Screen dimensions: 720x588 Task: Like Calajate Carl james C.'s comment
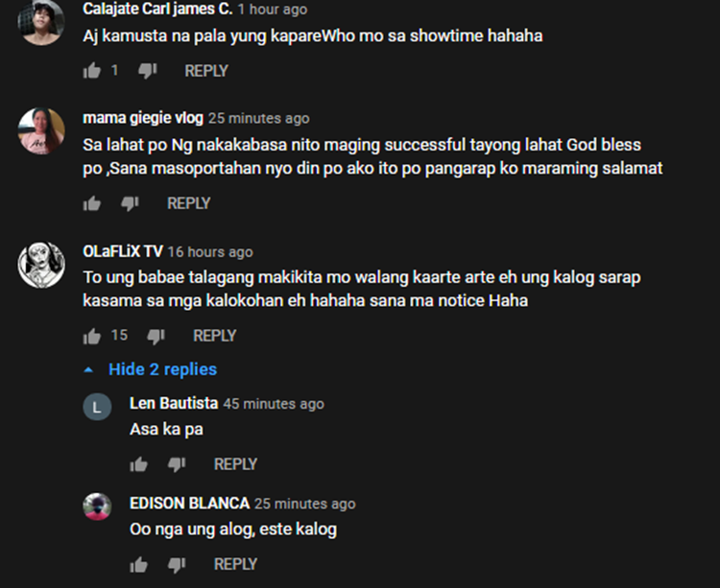(92, 71)
